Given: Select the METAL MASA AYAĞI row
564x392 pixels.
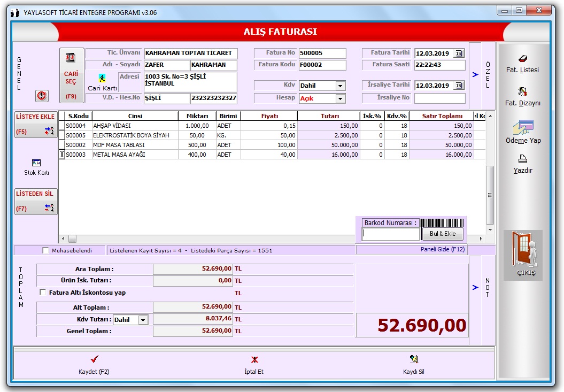Looking at the screenshot, I should click(x=272, y=155).
